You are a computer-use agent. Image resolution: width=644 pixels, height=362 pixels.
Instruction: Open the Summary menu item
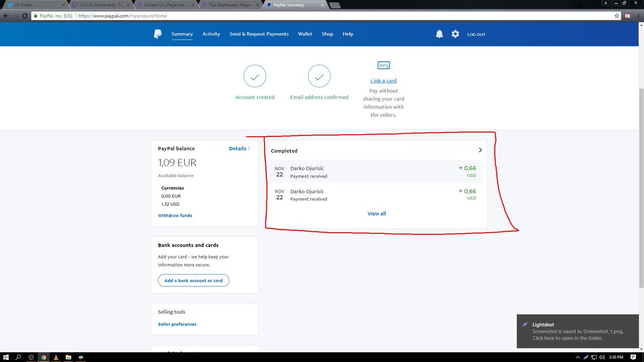pyautogui.click(x=182, y=34)
